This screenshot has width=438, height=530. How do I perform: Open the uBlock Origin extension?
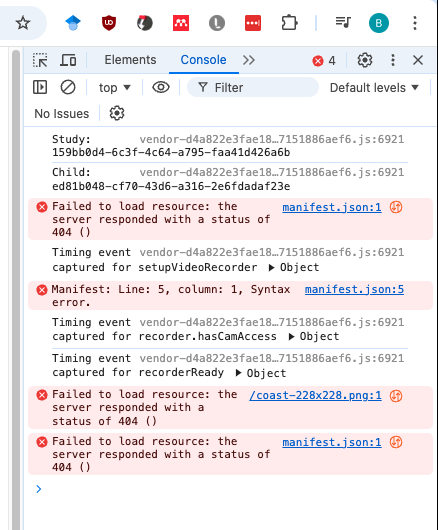(x=109, y=23)
